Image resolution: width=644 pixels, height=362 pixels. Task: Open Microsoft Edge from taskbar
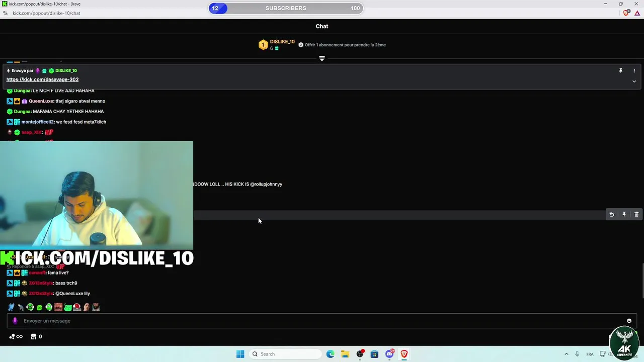pos(330,354)
